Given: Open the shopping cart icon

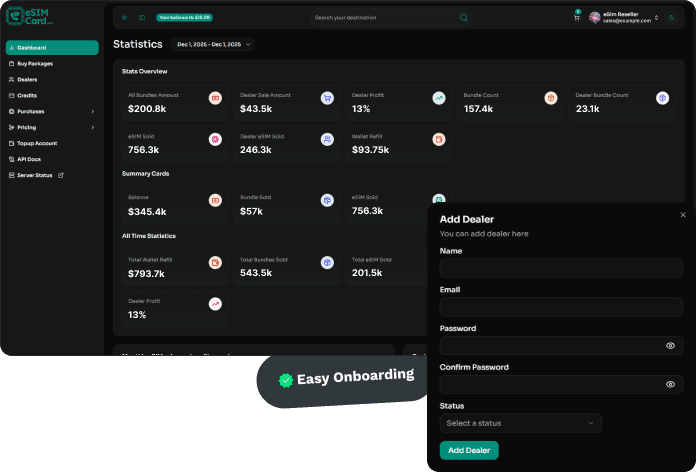Looking at the screenshot, I should (x=576, y=17).
